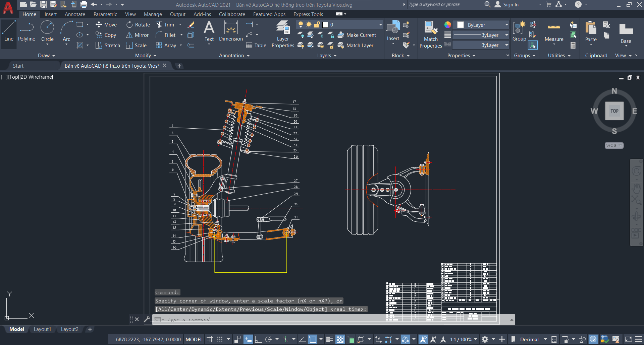Add a new drawing tab

(x=179, y=66)
